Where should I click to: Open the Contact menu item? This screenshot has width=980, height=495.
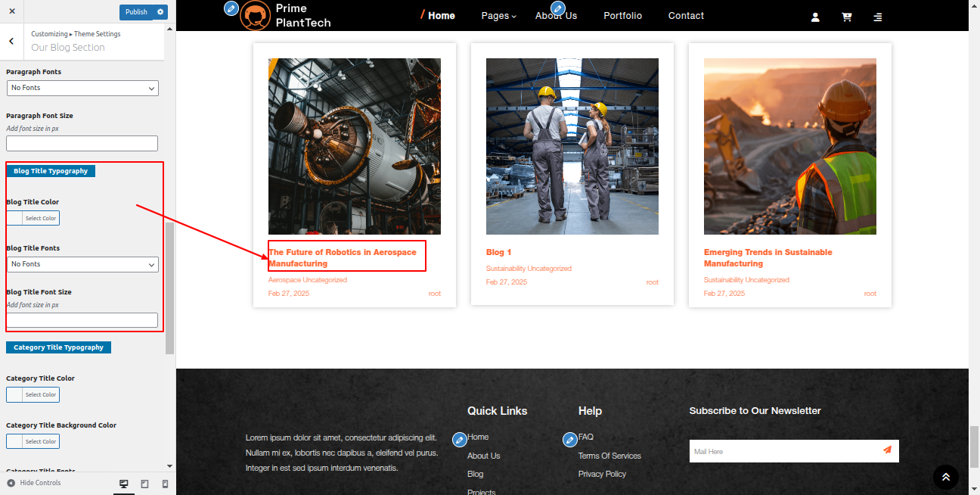686,16
